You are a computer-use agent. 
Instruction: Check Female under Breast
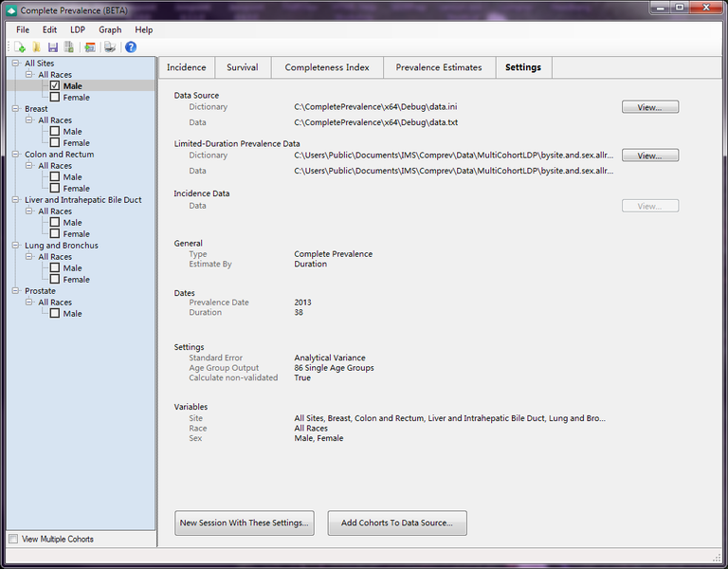[x=55, y=143]
